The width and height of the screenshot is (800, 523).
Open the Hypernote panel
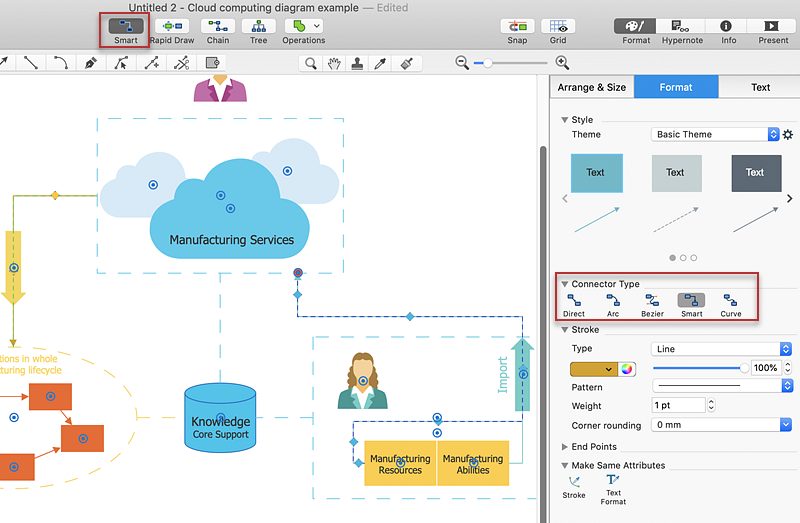pyautogui.click(x=682, y=27)
